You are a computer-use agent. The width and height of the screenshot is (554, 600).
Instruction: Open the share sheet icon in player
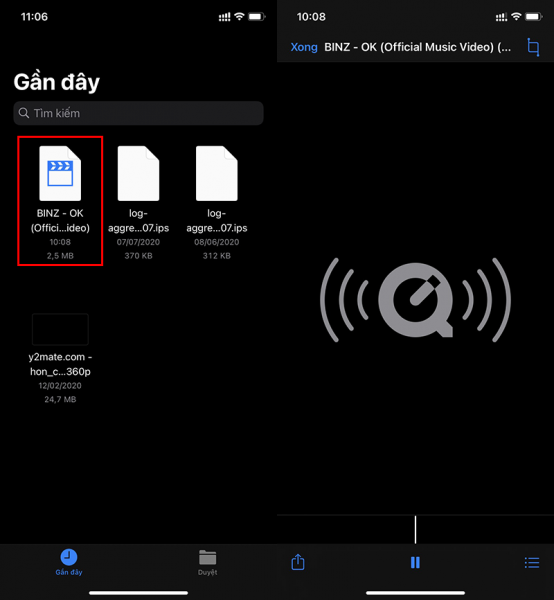[x=298, y=562]
